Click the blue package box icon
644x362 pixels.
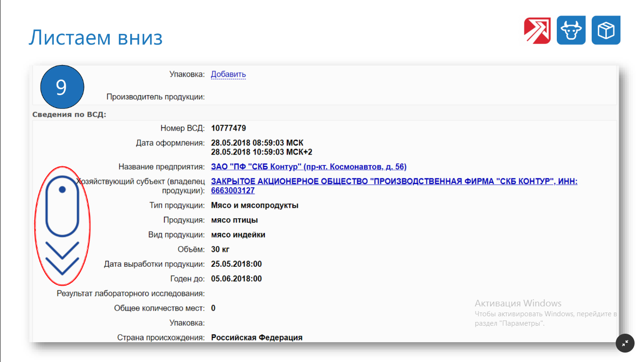[606, 30]
